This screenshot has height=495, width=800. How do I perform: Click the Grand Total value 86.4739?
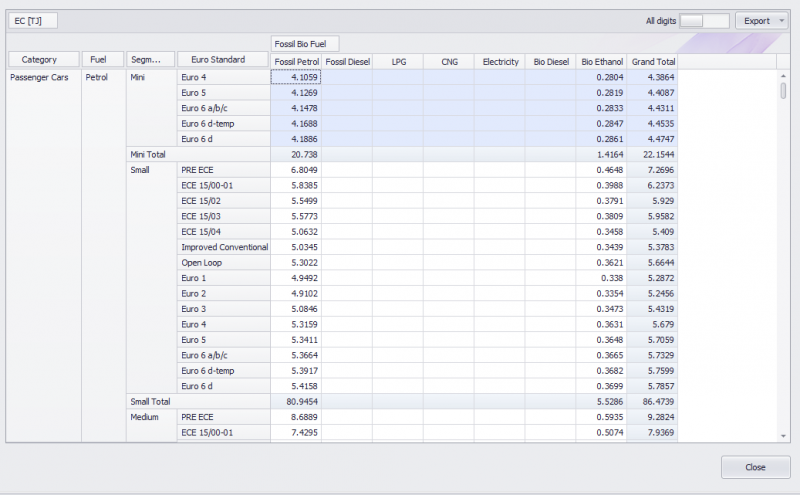tap(652, 402)
